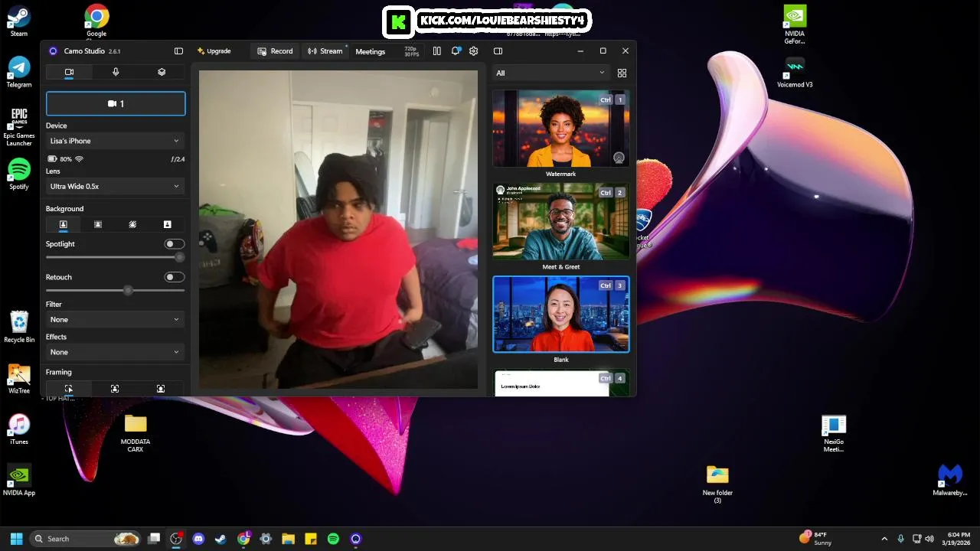
Task: Open Steam desktop shortcut
Action: click(19, 21)
